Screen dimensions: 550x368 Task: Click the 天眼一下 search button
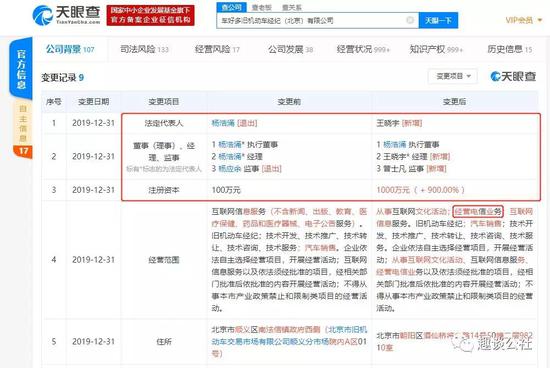[x=438, y=21]
